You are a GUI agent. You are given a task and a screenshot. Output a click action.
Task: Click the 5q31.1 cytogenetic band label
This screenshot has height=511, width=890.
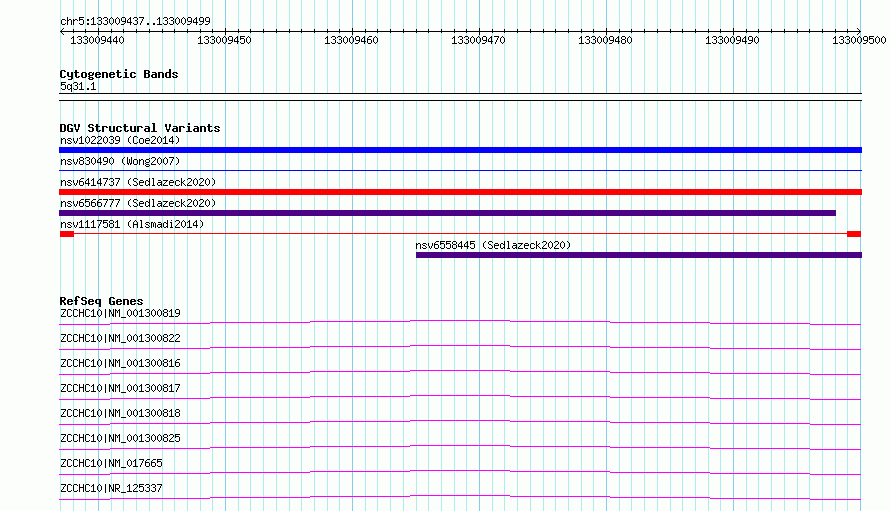coord(78,86)
